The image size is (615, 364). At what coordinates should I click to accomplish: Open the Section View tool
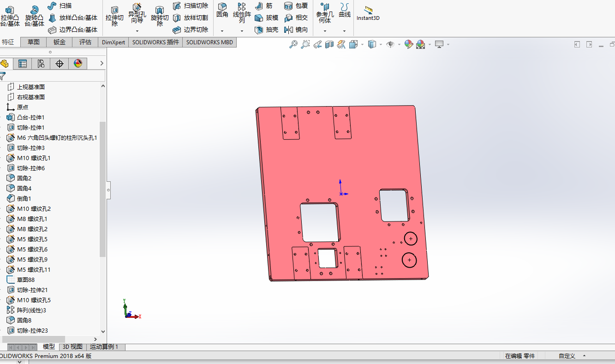click(x=329, y=44)
